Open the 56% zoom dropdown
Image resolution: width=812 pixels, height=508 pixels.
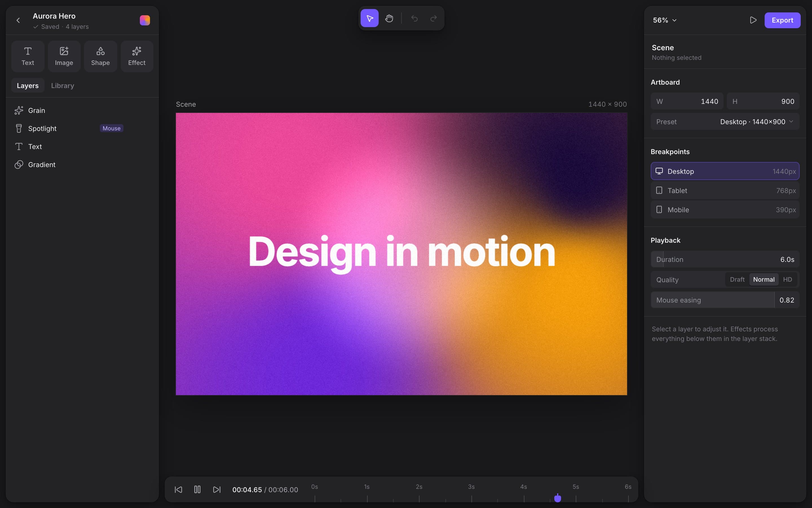click(665, 20)
